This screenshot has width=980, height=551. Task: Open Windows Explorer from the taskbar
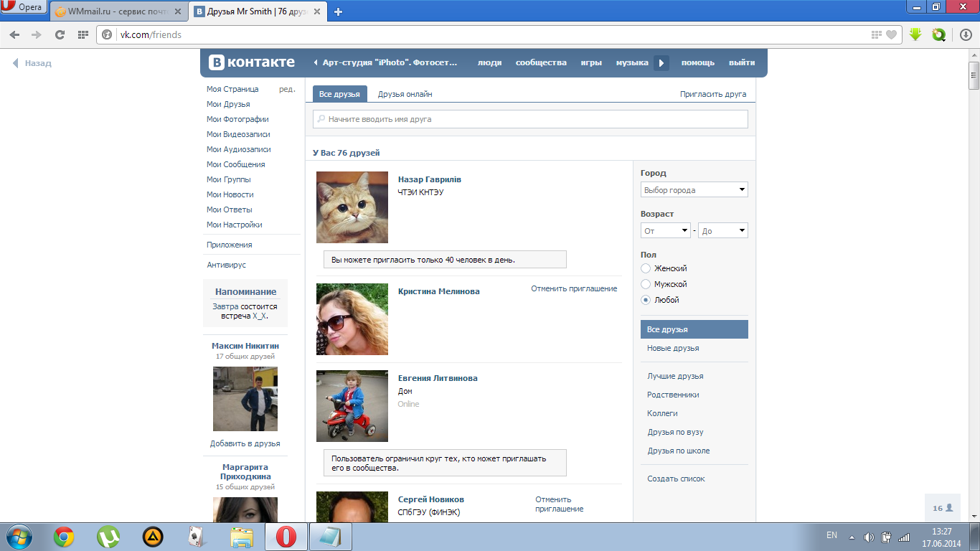tap(242, 537)
